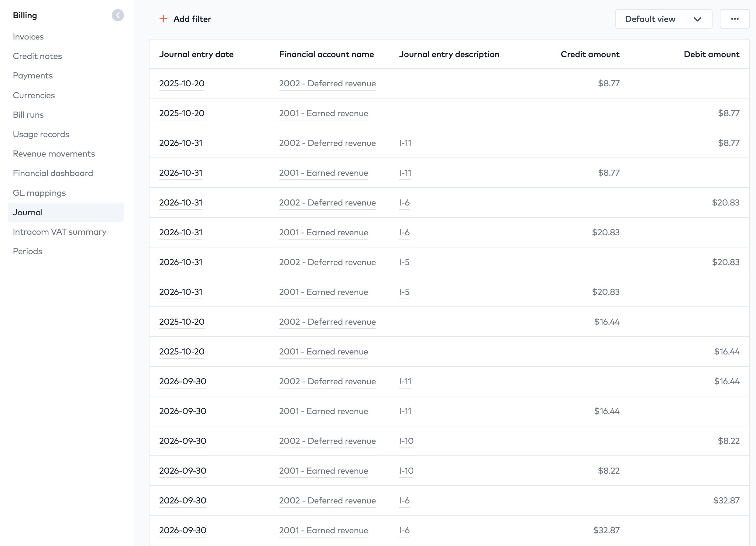Open the three-dot more options menu
This screenshot has height=546, width=756.
[x=735, y=19]
